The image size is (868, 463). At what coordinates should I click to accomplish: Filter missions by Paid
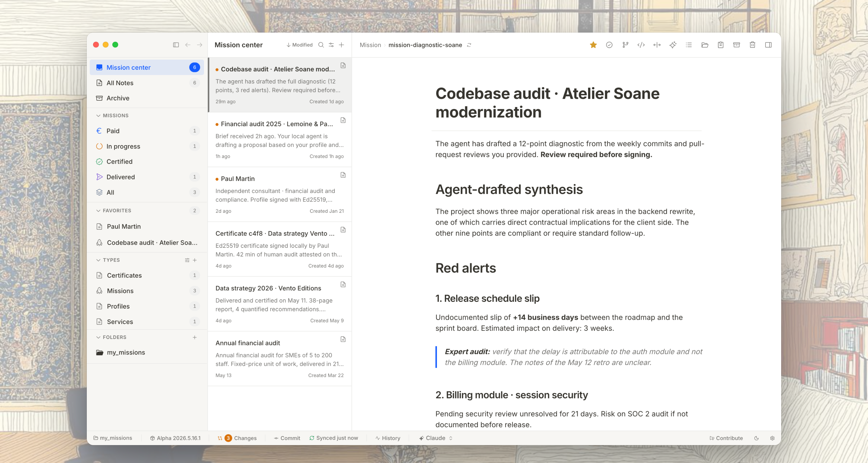[146, 131]
